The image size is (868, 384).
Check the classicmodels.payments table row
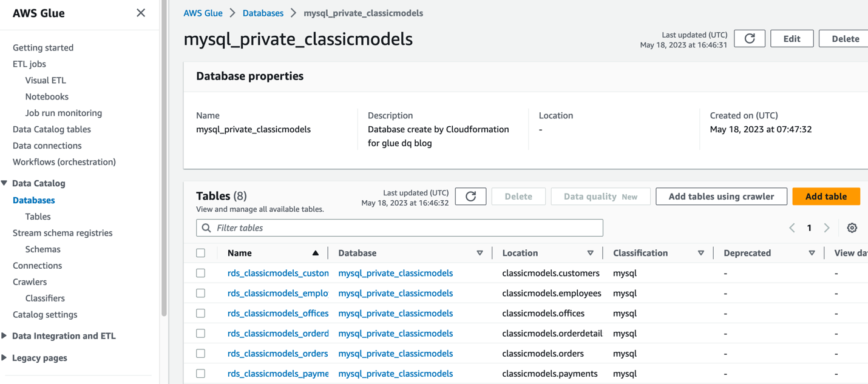pos(201,374)
